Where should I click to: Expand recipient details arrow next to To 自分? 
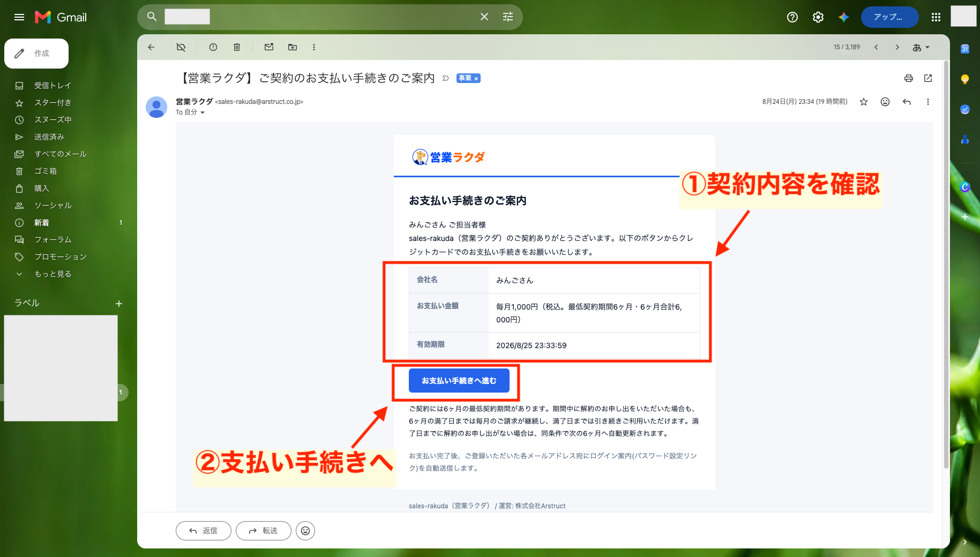(x=203, y=112)
